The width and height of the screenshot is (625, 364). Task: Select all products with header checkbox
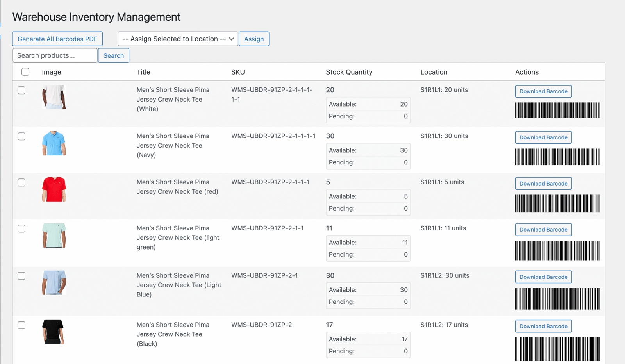25,72
